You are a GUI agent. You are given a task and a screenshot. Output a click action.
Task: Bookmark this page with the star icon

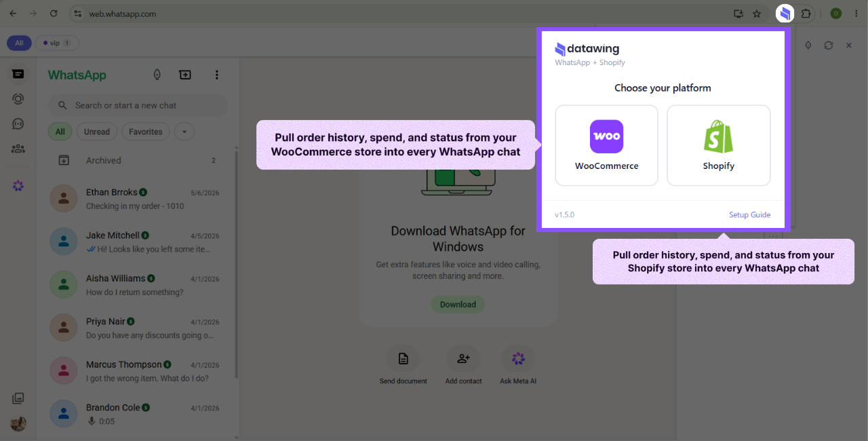pos(757,14)
